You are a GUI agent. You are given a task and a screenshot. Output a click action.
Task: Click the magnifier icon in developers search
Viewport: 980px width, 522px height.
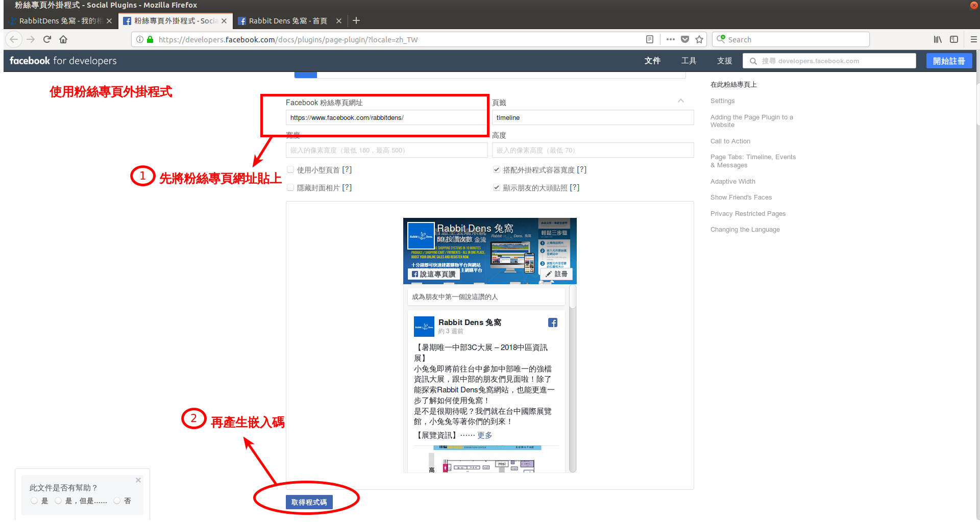753,61
